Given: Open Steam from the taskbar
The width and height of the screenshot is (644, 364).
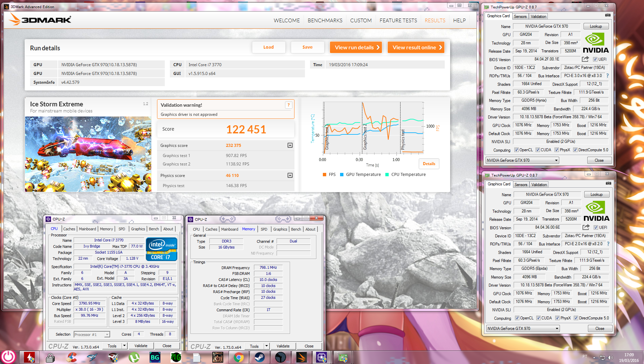Looking at the screenshot, I should coord(260,357).
